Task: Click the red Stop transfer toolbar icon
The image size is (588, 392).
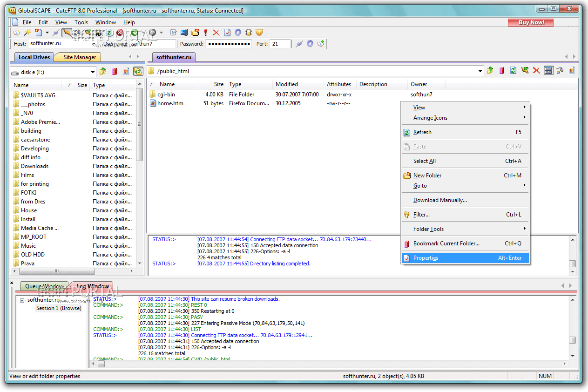Action: point(120,33)
